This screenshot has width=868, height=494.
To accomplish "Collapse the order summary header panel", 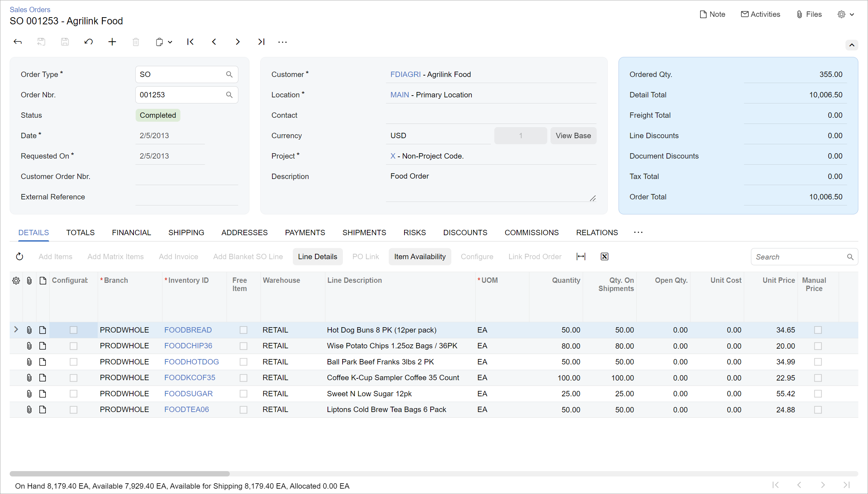I will tap(852, 45).
